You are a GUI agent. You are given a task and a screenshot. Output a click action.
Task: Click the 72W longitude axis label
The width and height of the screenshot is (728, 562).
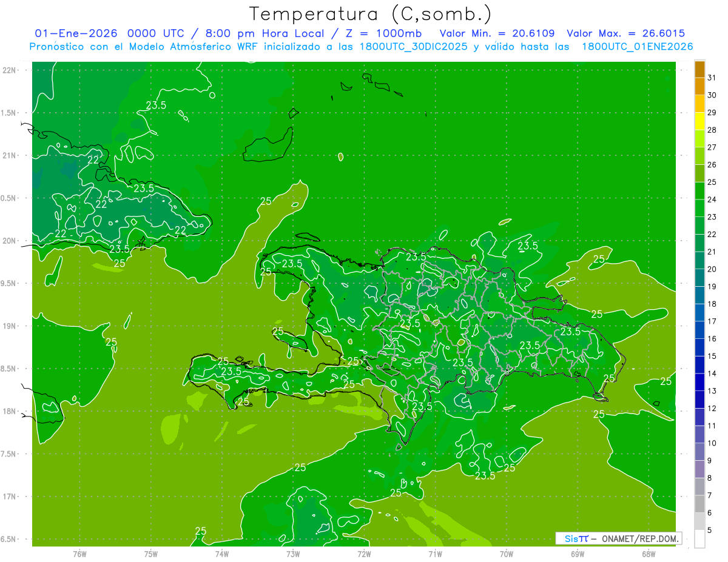[364, 554]
